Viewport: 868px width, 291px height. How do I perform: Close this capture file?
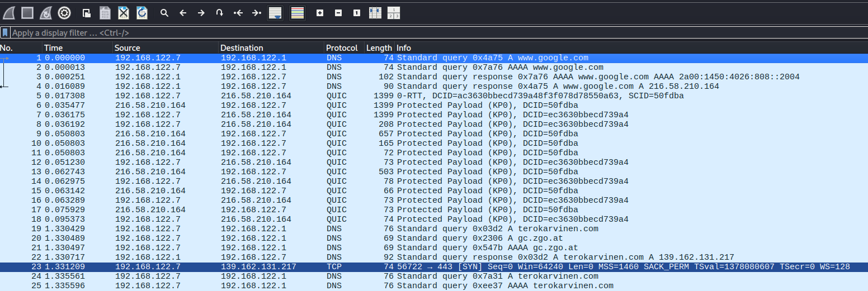(x=124, y=12)
